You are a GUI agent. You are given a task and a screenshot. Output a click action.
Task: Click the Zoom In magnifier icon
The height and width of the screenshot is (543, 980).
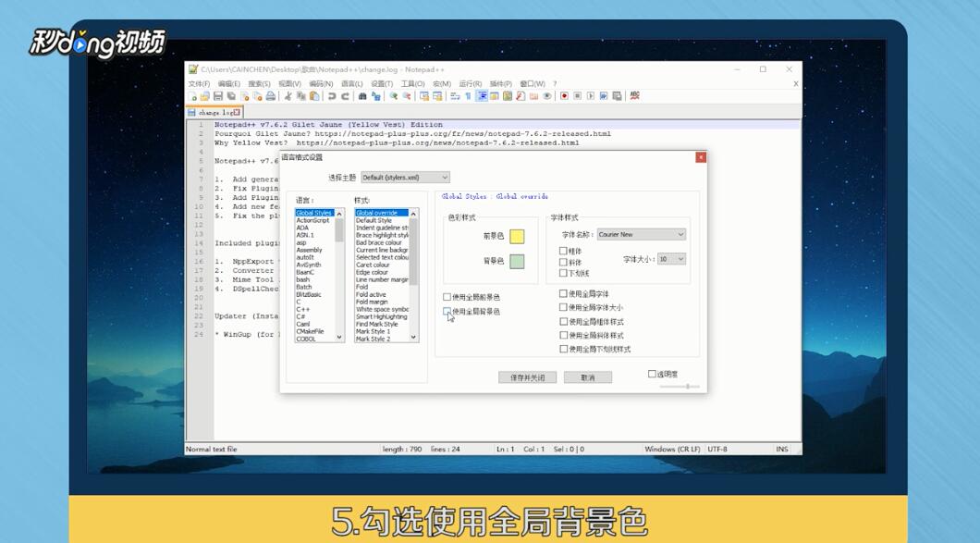tap(394, 96)
